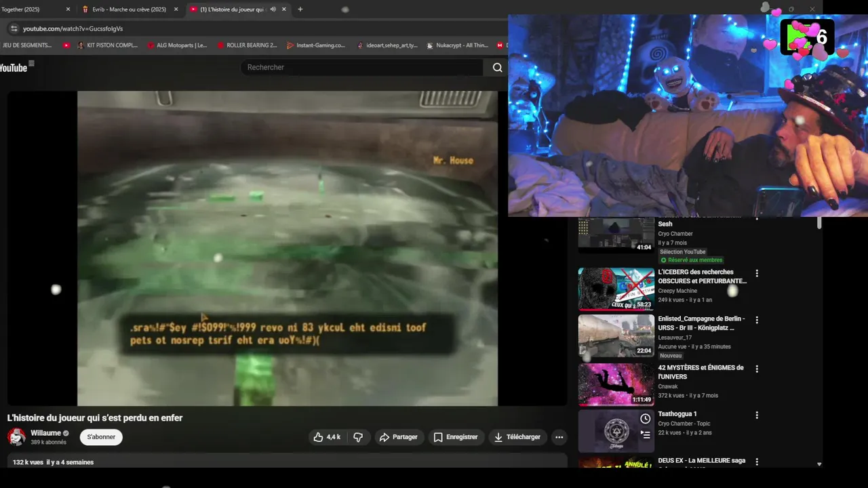Open the KIT PISTON COMPL bookmark
The height and width of the screenshot is (488, 868).
point(107,45)
